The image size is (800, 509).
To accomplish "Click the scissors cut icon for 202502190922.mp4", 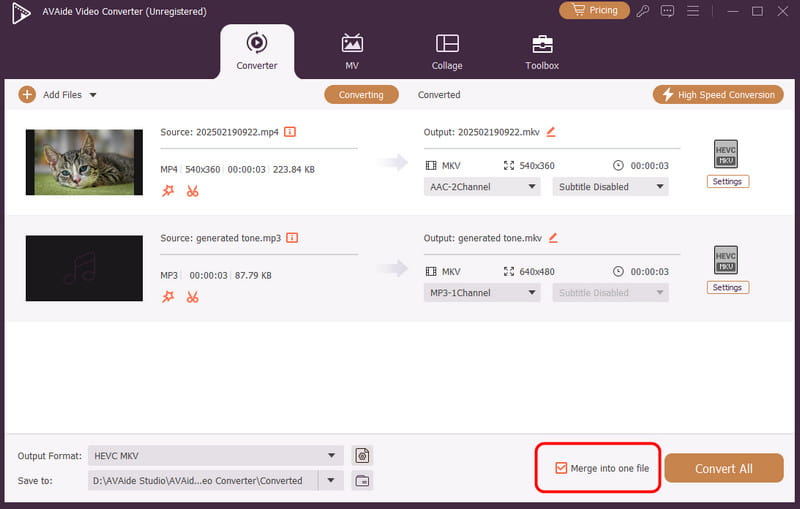I will tap(192, 190).
